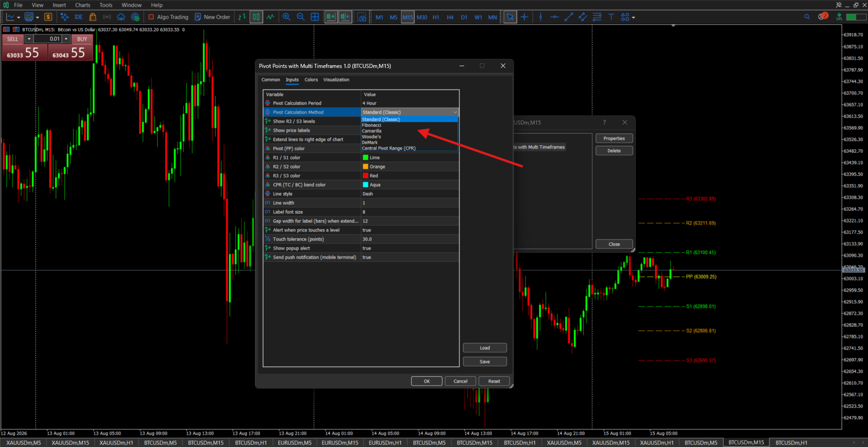Open the chart type dropdown arrow
Viewport: 868px width, 447px height.
[x=19, y=17]
